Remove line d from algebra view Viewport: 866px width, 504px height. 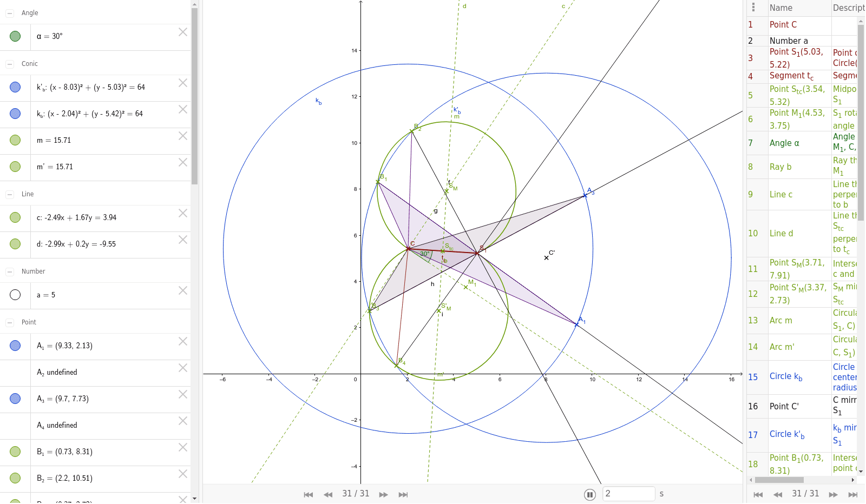click(183, 240)
